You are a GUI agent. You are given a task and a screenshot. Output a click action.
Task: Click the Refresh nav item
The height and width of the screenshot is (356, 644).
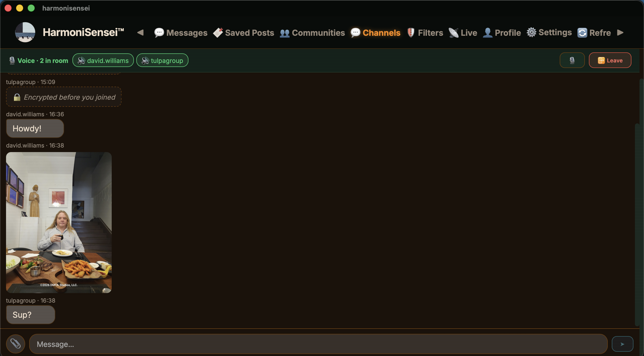point(594,33)
